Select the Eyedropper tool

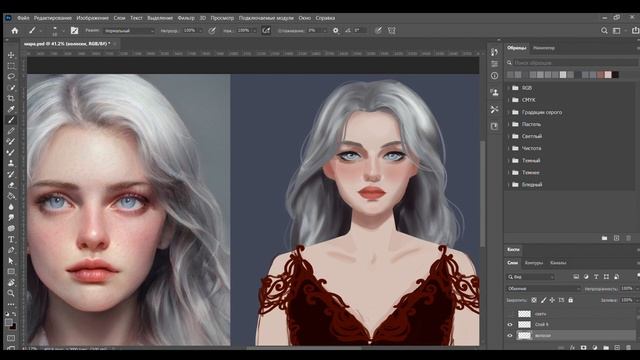click(x=11, y=109)
